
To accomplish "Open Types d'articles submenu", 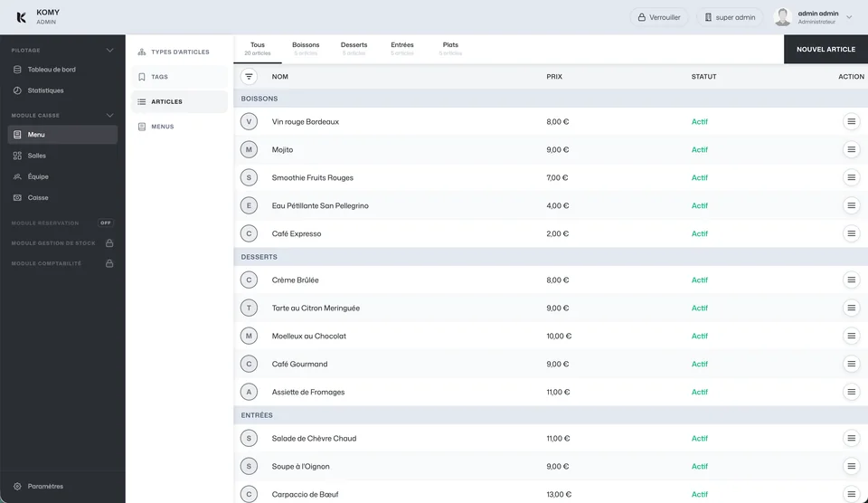I will [x=179, y=52].
